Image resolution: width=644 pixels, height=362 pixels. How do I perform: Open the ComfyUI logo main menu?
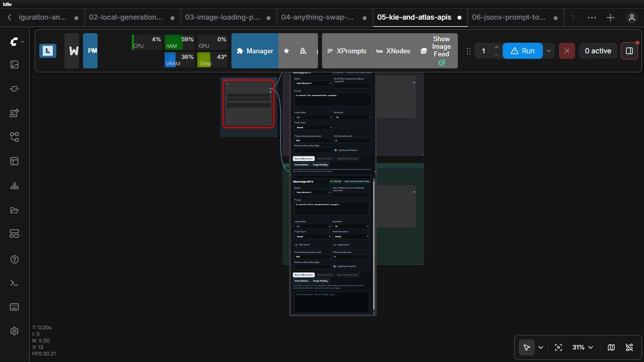click(x=17, y=42)
